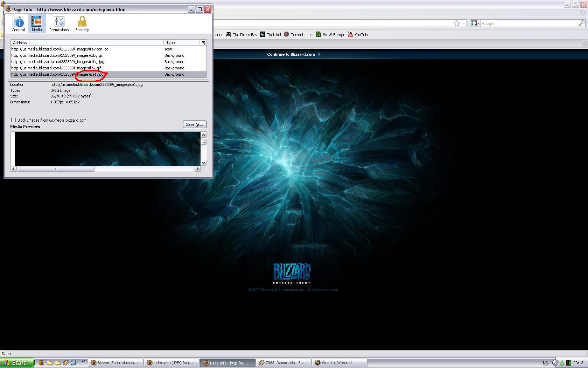This screenshot has width=588, height=368.
Task: Open the first folder icon in quick launch
Action: point(50,363)
